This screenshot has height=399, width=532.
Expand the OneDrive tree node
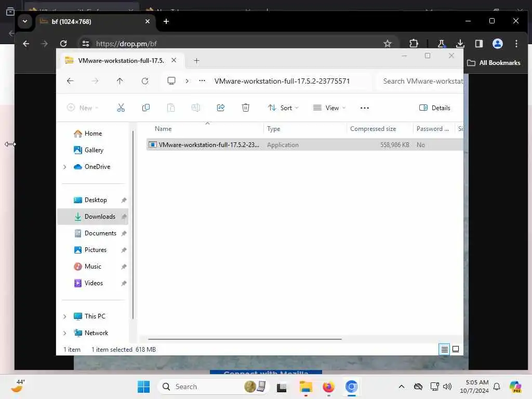[65, 167]
